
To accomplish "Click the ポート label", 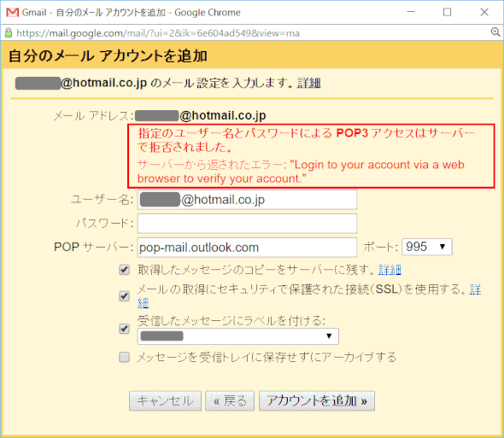I will pyautogui.click(x=381, y=247).
